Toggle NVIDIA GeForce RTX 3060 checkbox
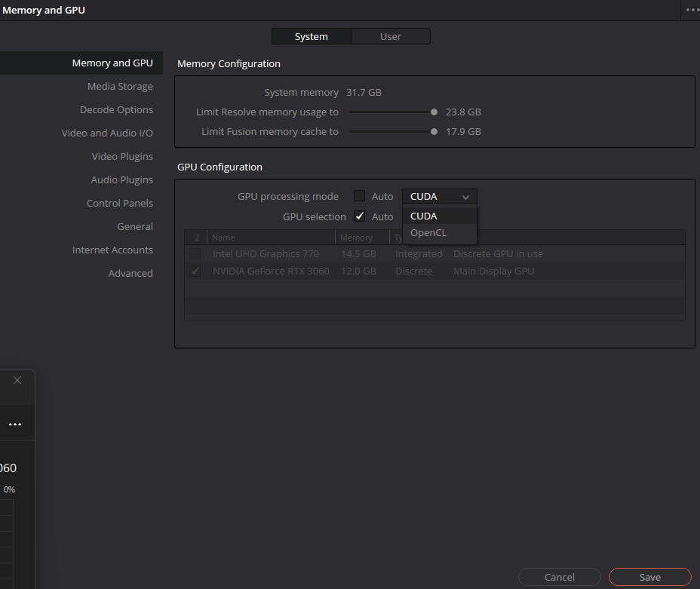 tap(195, 271)
